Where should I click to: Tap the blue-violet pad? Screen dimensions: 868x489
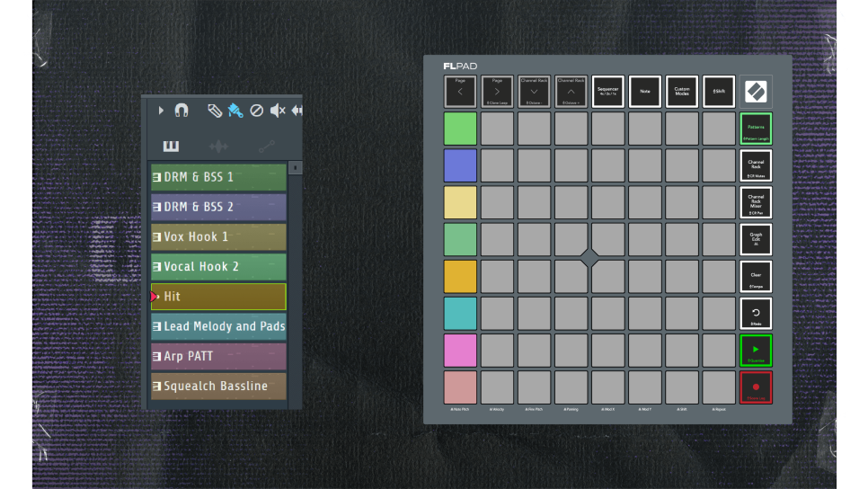(x=460, y=165)
